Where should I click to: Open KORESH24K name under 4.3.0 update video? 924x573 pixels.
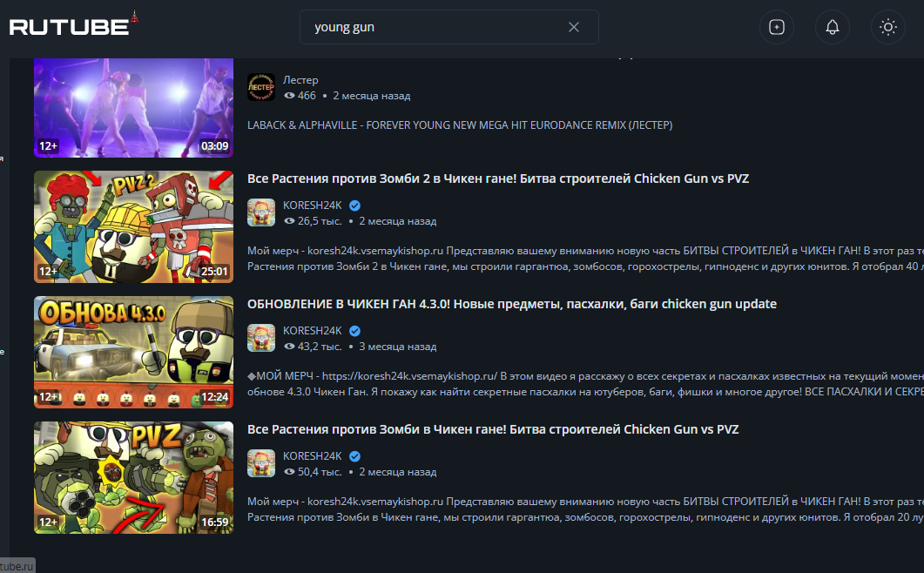pyautogui.click(x=313, y=331)
